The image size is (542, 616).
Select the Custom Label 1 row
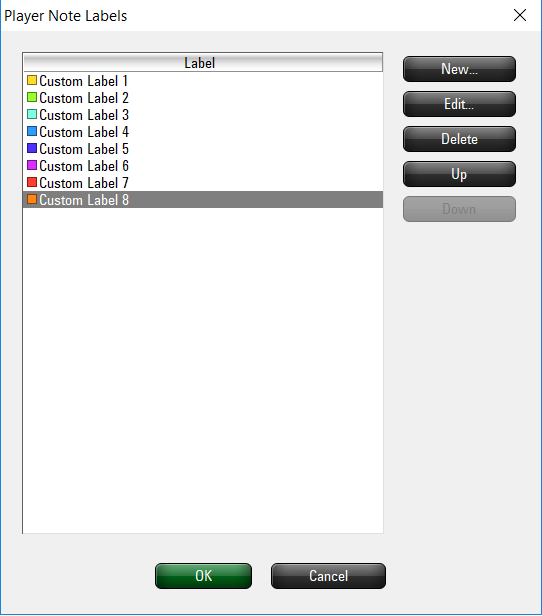tap(203, 81)
